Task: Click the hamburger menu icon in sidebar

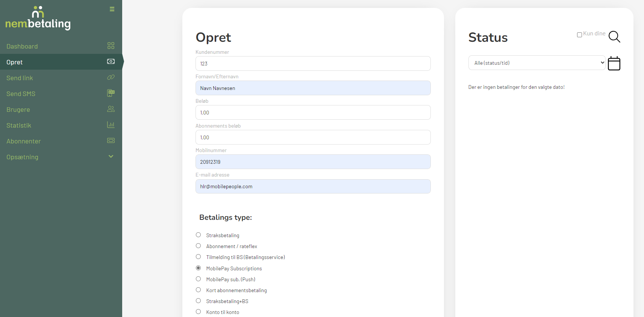Action: pos(112,9)
